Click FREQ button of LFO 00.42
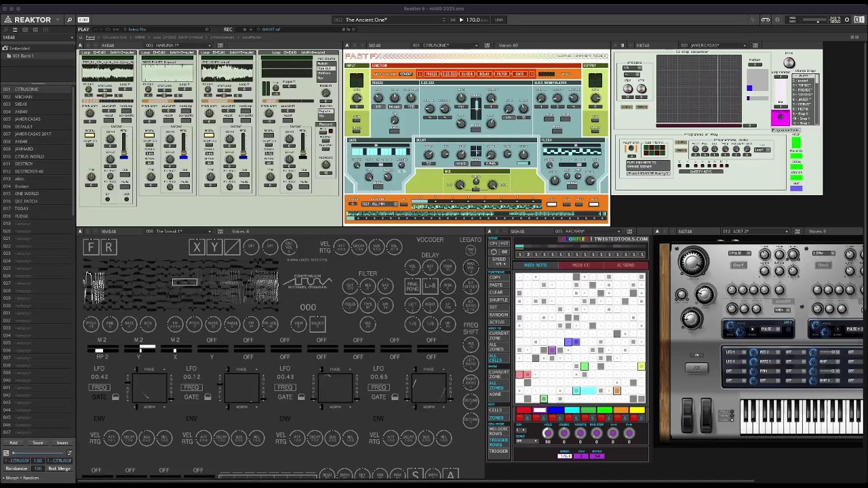The width and height of the screenshot is (868, 488). [x=100, y=388]
